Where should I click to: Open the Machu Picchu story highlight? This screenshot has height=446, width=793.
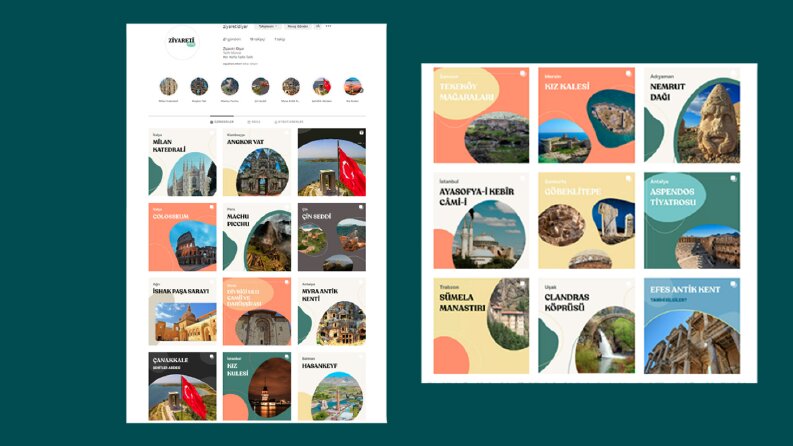click(230, 86)
